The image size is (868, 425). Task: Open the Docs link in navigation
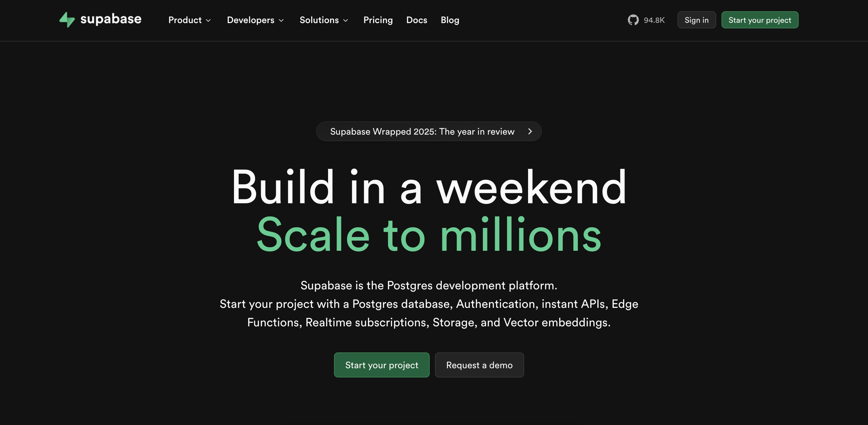pos(417,20)
